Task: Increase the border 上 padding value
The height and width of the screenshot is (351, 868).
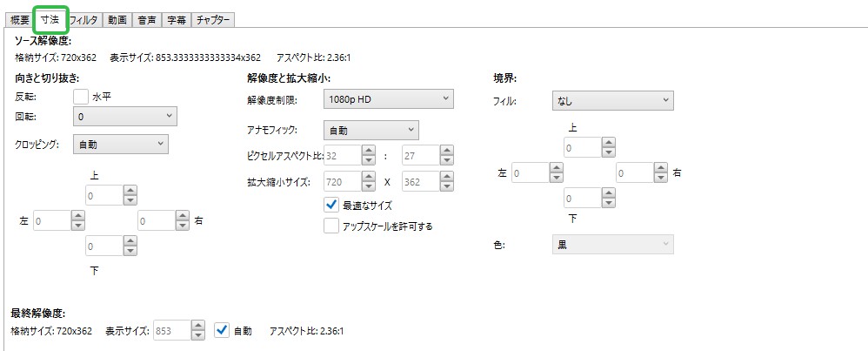Action: click(608, 143)
